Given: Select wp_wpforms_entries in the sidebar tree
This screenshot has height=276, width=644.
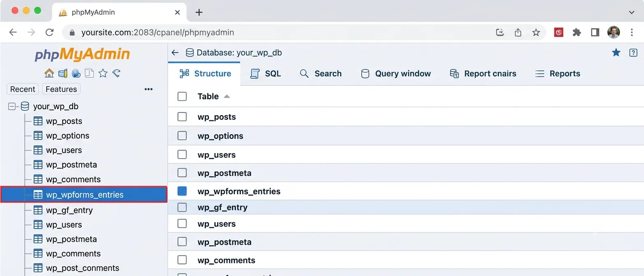Looking at the screenshot, I should [x=84, y=195].
